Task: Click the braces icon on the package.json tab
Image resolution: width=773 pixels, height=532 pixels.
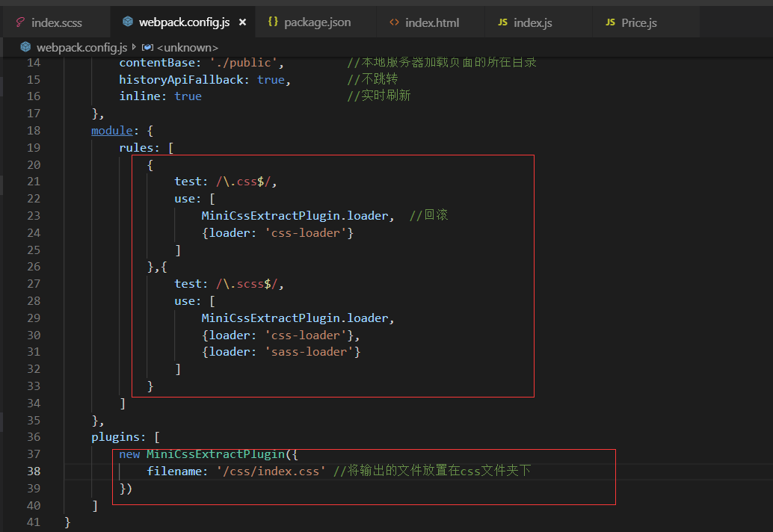Action: point(274,22)
